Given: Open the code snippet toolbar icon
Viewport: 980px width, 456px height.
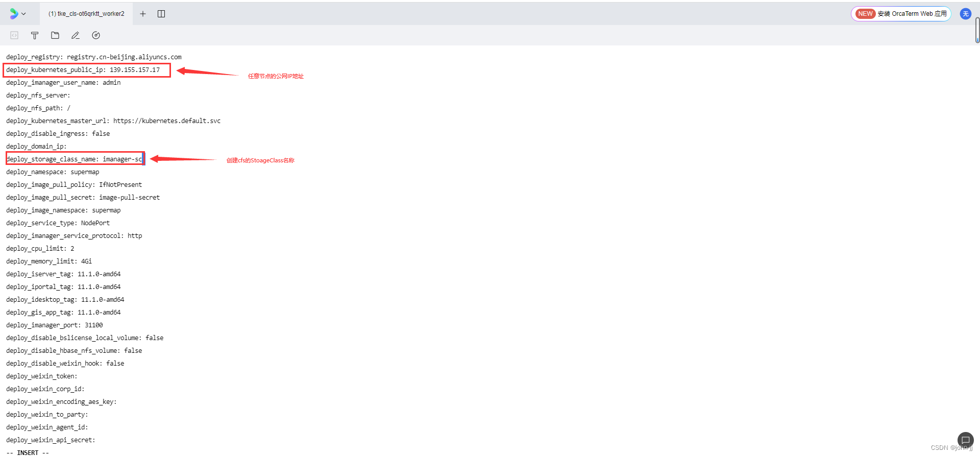Looking at the screenshot, I should 14,35.
